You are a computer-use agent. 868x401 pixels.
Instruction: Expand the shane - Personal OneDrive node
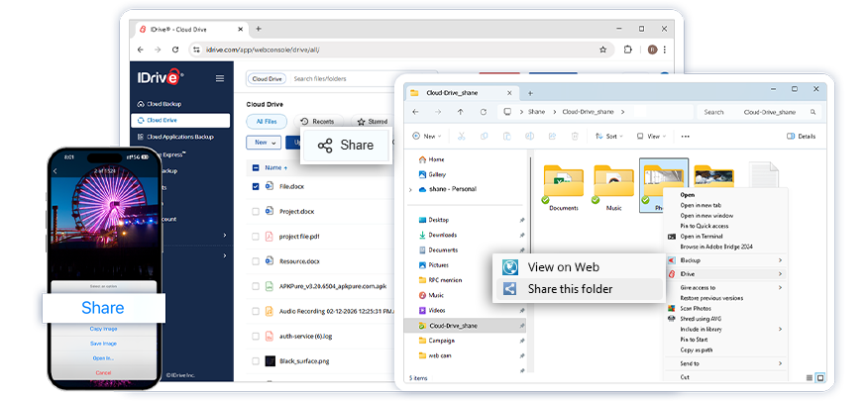pyautogui.click(x=410, y=189)
